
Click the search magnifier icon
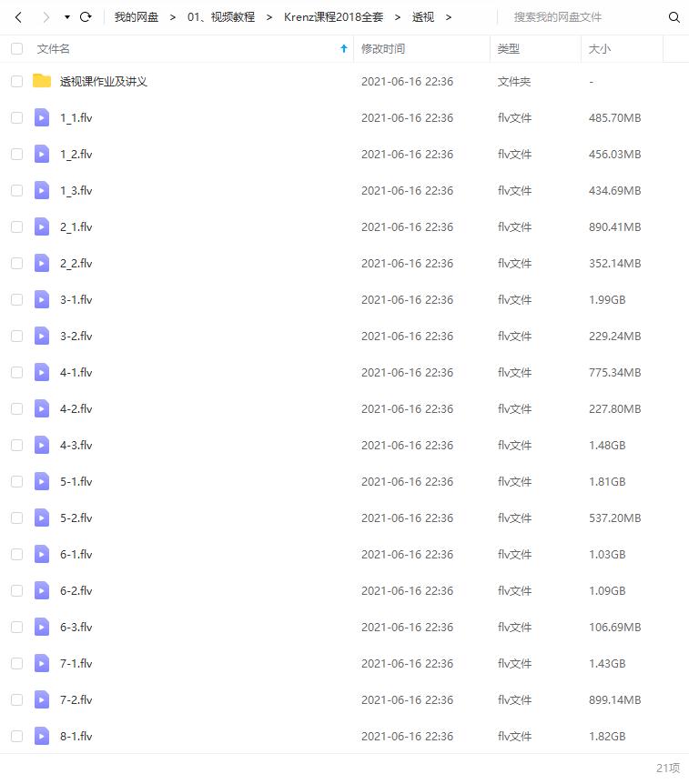pos(674,17)
